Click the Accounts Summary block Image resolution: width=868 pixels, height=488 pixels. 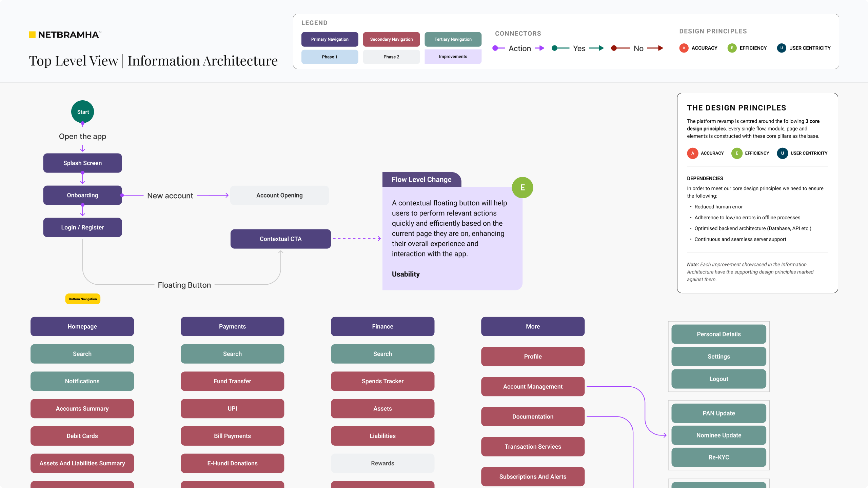point(82,409)
